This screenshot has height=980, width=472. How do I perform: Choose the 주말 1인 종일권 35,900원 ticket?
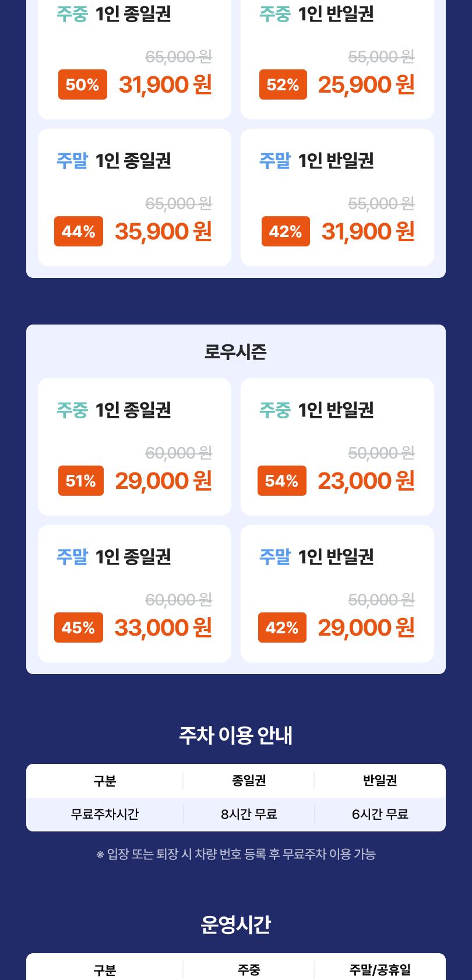(135, 198)
